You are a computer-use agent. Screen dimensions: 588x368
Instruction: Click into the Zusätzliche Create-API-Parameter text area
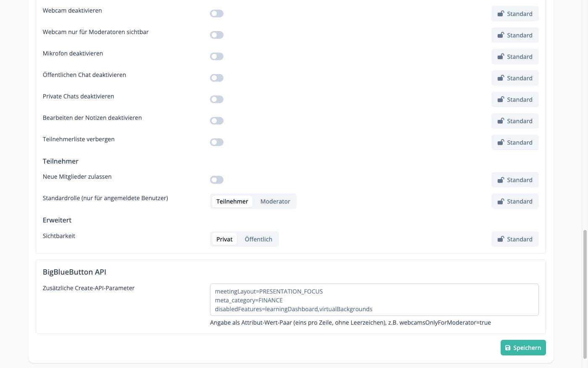(374, 300)
